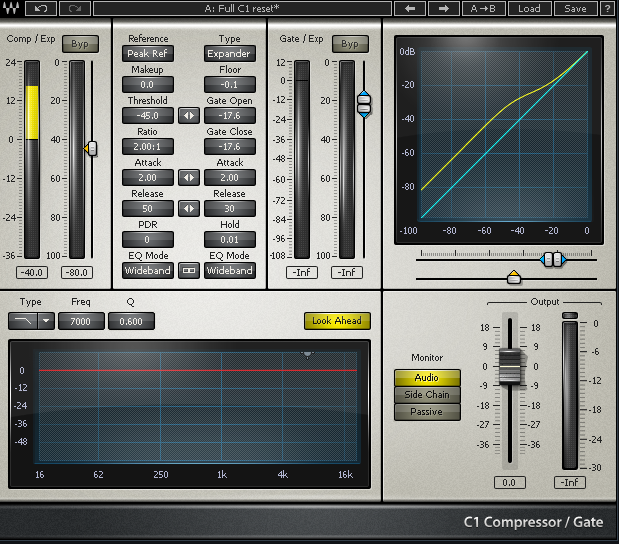Click the Attack link arrows icon
The image size is (619, 544).
coord(189,178)
